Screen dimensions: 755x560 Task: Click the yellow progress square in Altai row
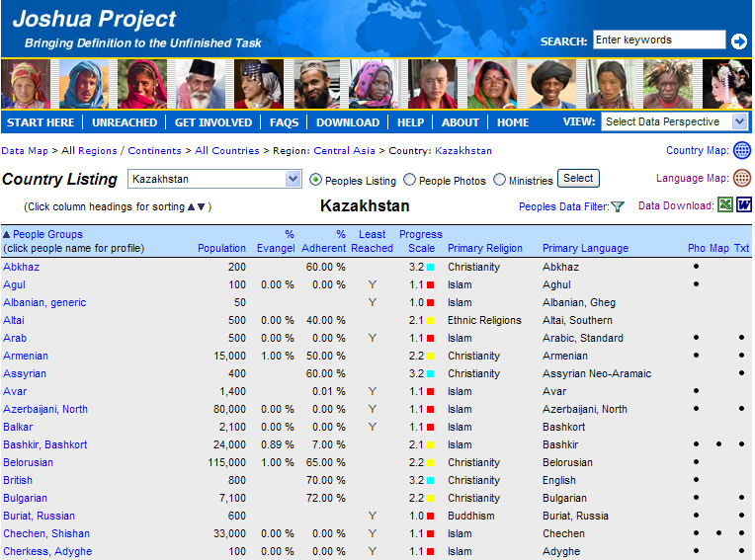pyautogui.click(x=431, y=320)
